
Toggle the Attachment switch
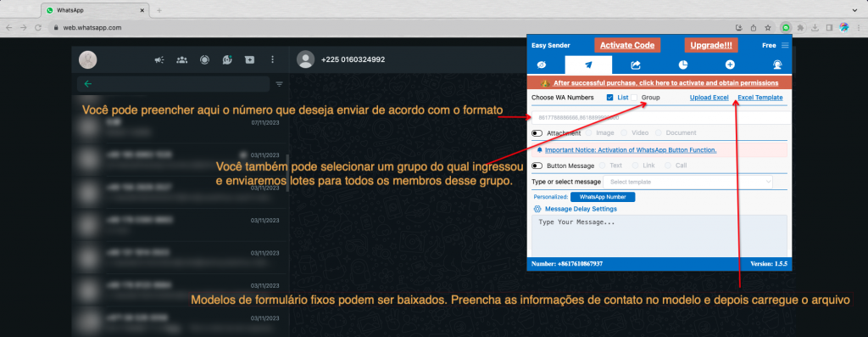[x=537, y=133]
